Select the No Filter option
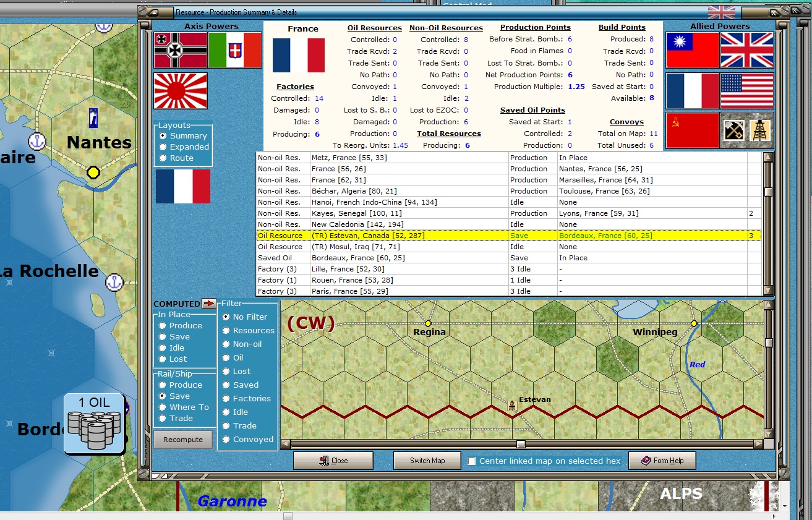The image size is (812, 520). 226,317
